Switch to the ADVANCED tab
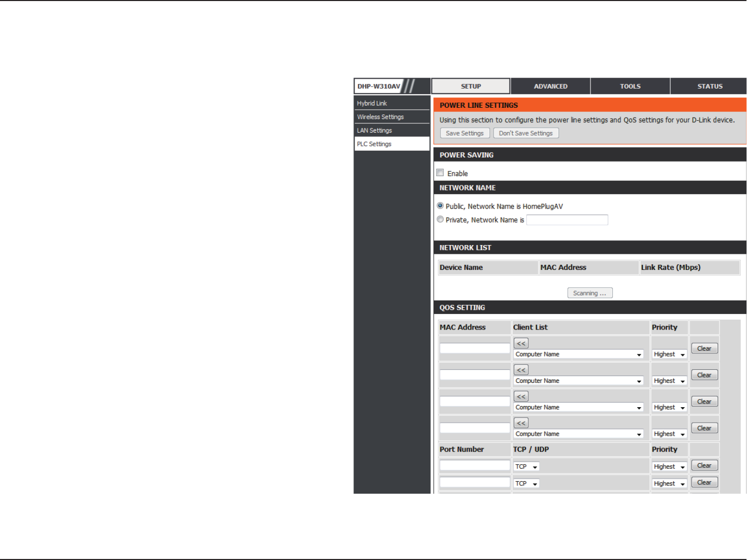This screenshot has height=560, width=747. coord(551,86)
